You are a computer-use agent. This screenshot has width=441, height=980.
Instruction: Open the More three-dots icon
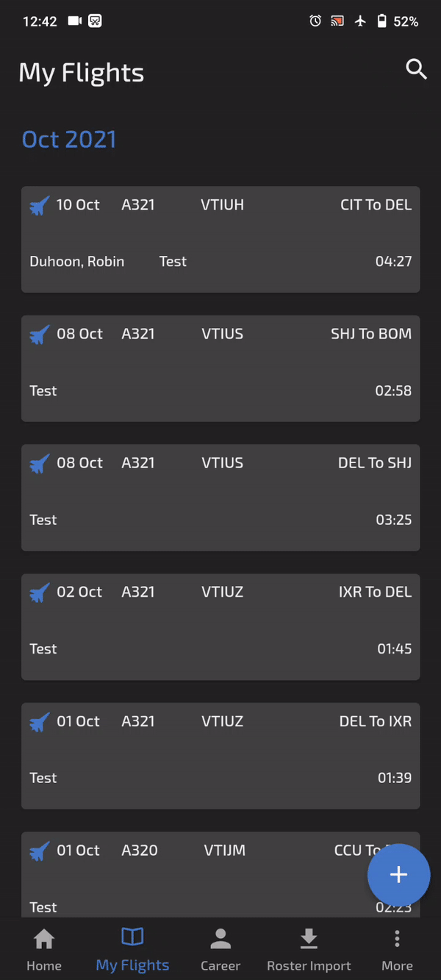pos(397,939)
